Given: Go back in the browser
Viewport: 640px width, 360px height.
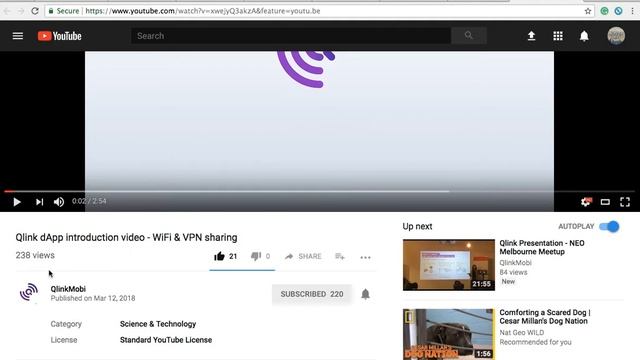Looking at the screenshot, I should pyautogui.click(x=7, y=11).
